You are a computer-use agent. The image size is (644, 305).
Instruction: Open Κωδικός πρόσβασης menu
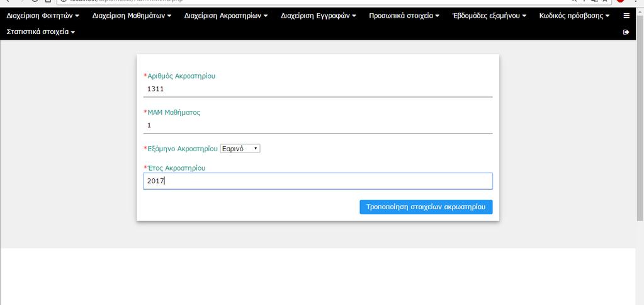575,16
